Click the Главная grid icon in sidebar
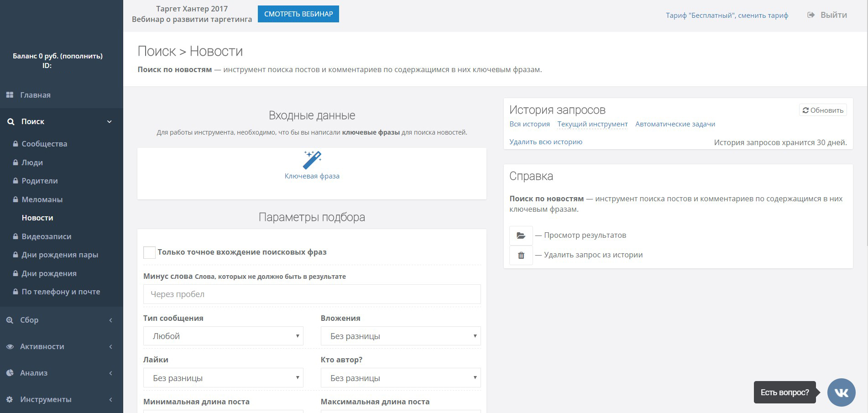 [x=10, y=95]
